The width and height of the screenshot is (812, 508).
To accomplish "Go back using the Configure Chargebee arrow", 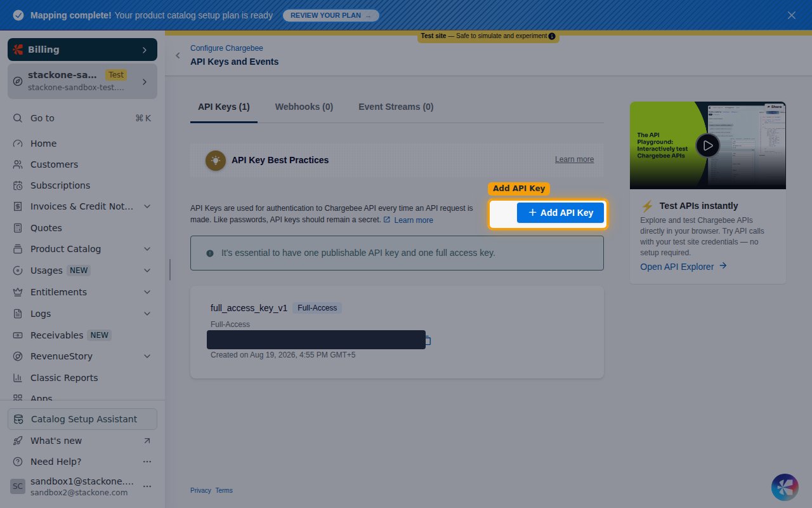I will pos(178,55).
